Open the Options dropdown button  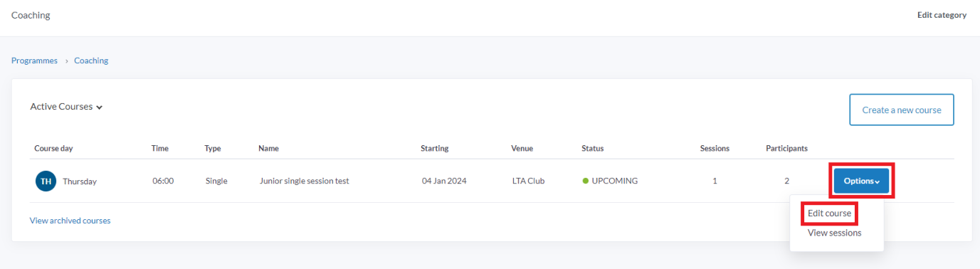[x=861, y=181]
